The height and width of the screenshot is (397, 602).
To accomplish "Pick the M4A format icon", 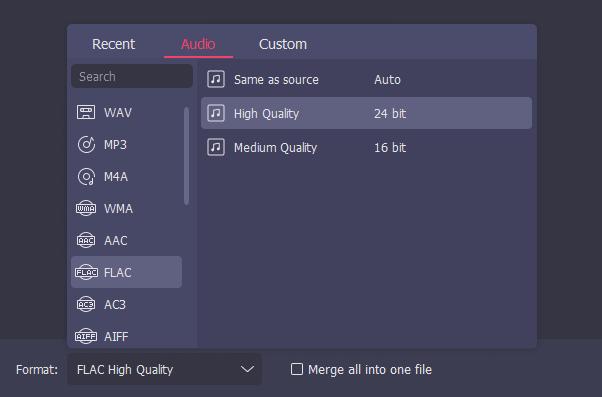I will click(x=86, y=177).
